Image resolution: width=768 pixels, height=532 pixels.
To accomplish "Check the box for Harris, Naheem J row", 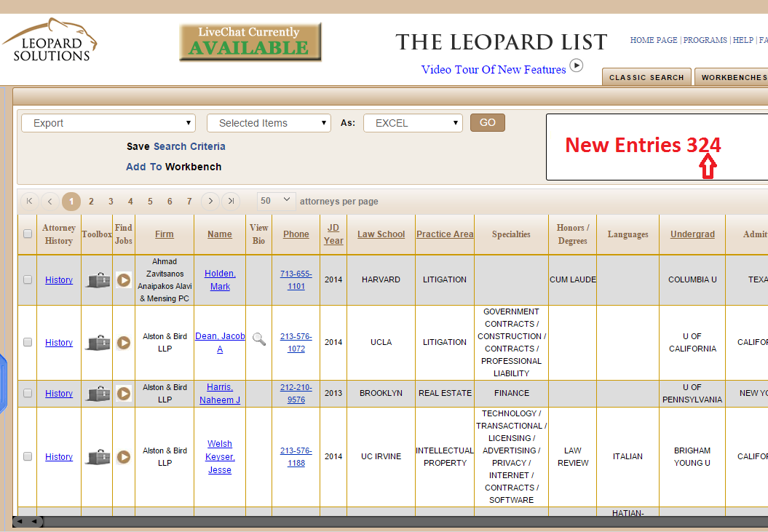I will point(28,394).
